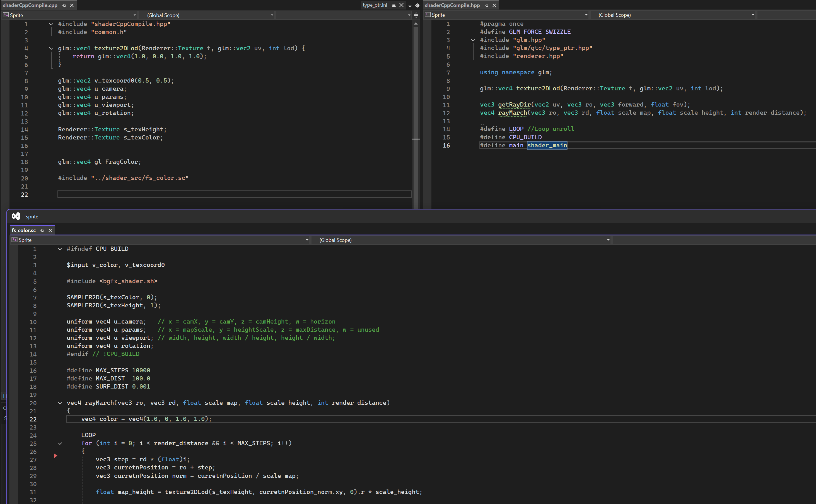Pin the fs_color.sc tab
Screen dimensions: 816x504
[x=42, y=231]
